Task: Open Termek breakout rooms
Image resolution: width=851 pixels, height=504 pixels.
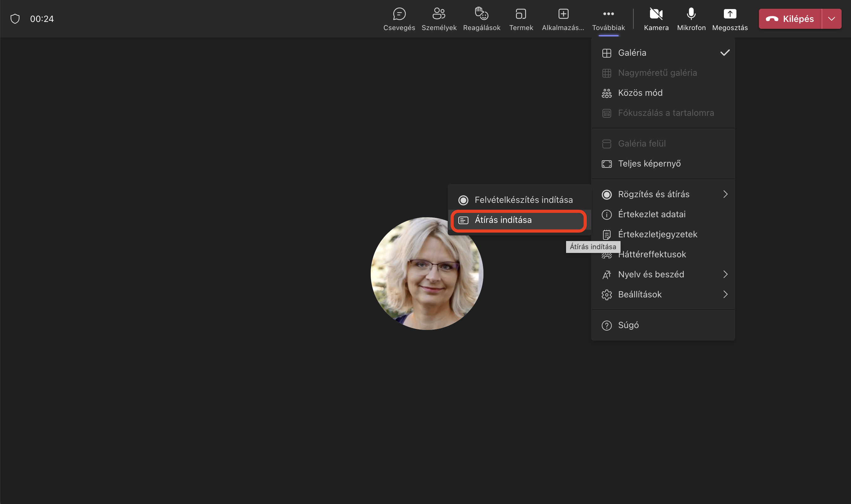Action: tap(521, 19)
